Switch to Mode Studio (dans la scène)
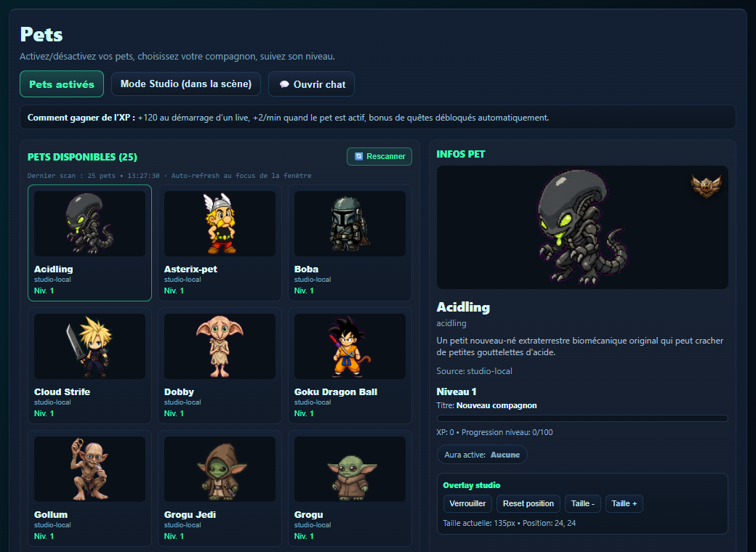The height and width of the screenshot is (552, 756). click(186, 84)
